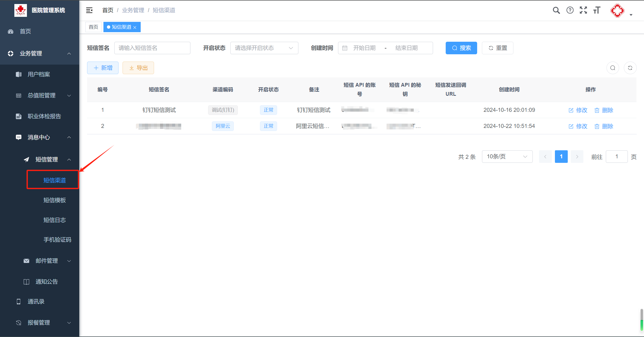
Task: Collapse the 短信管理 submenu
Action: [47, 159]
